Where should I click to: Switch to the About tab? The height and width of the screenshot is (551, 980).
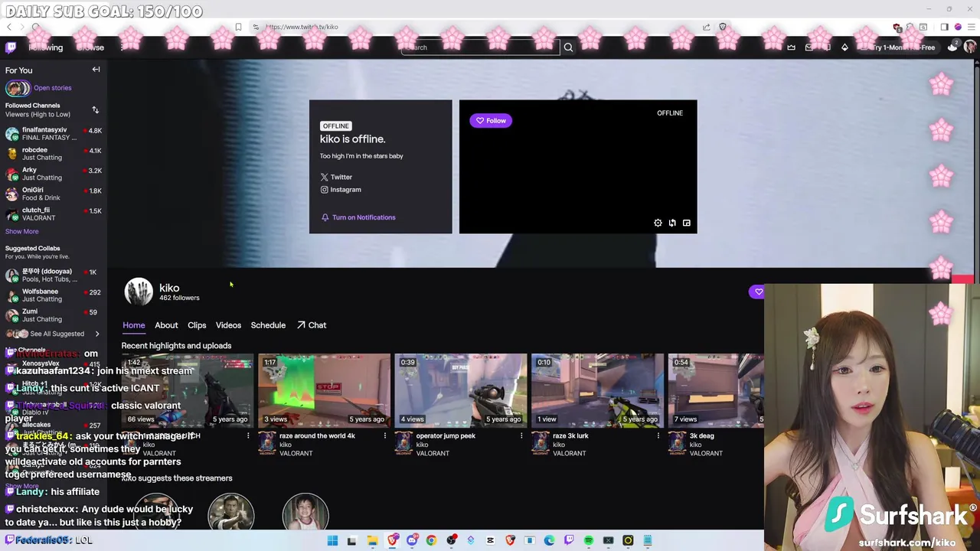pos(166,325)
